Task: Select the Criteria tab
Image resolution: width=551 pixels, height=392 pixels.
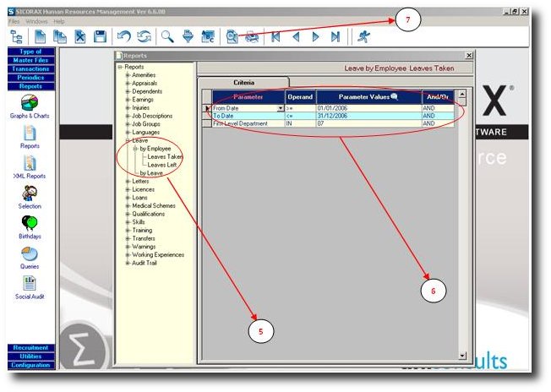Action: pyautogui.click(x=243, y=83)
